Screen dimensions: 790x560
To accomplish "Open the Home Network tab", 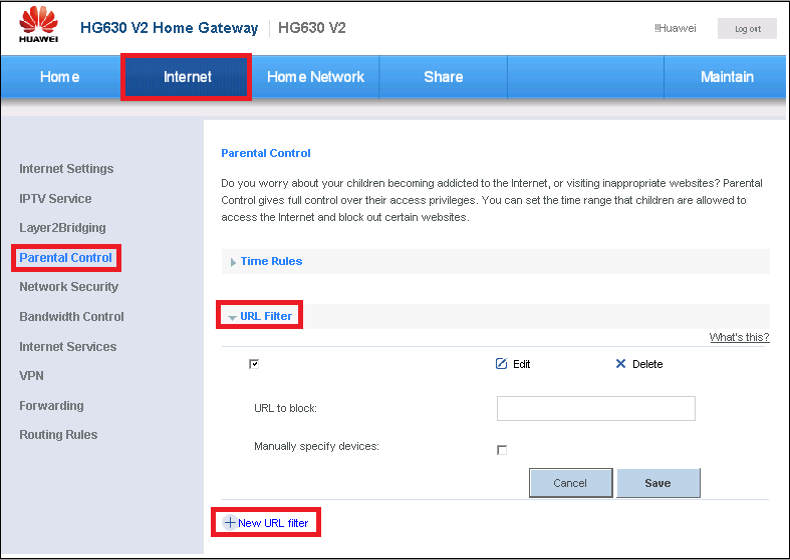I will [315, 77].
